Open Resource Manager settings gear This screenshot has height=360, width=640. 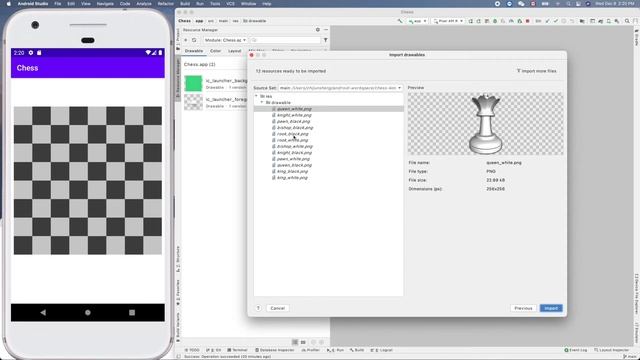pos(318,30)
